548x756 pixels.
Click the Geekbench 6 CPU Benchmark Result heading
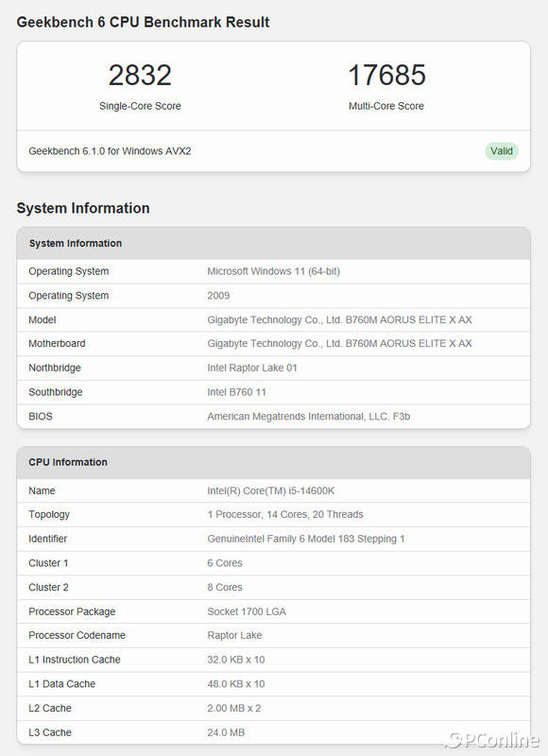(144, 22)
